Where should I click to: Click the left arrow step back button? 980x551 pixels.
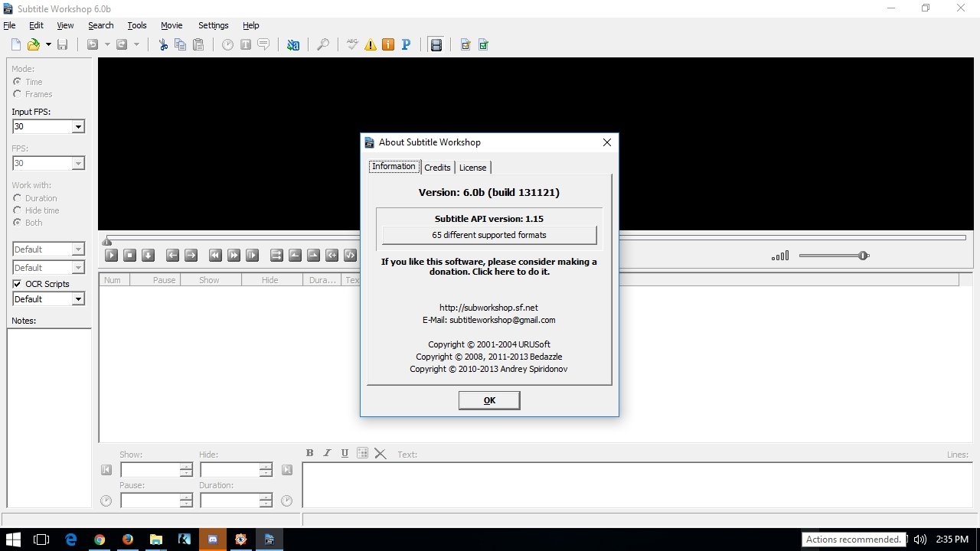(173, 256)
